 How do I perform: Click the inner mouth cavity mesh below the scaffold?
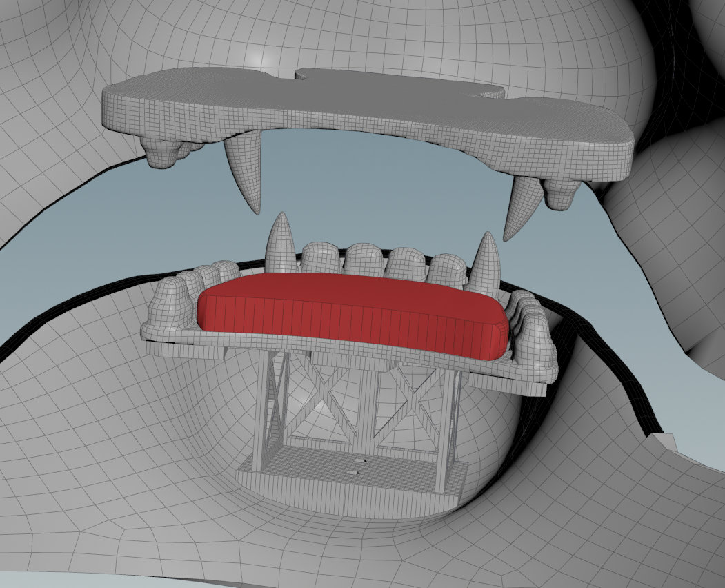[345, 545]
